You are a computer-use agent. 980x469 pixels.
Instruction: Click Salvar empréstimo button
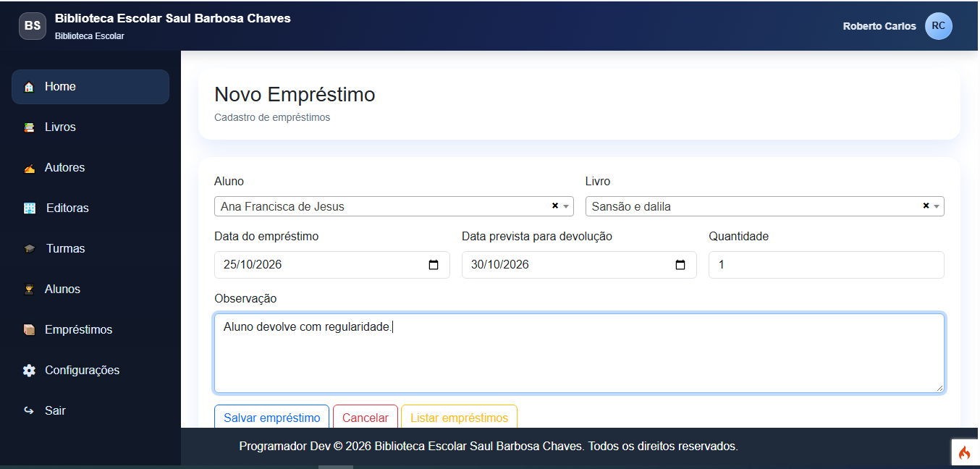click(272, 417)
